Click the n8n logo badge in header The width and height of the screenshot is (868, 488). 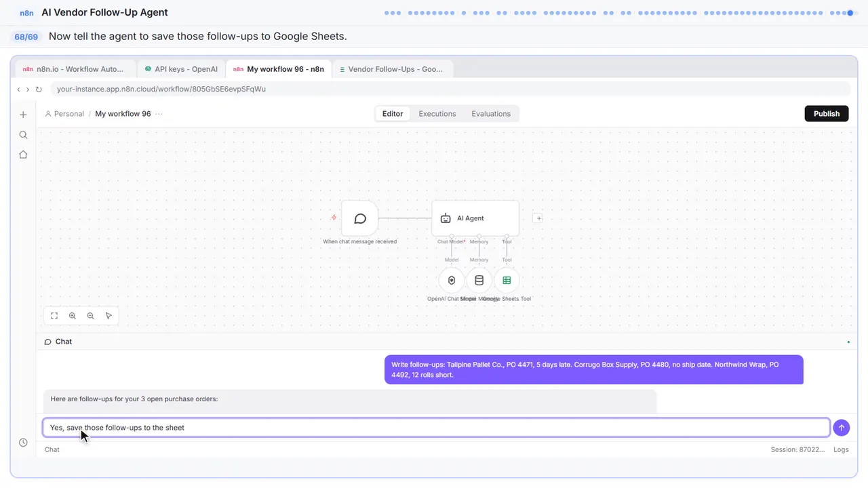26,13
